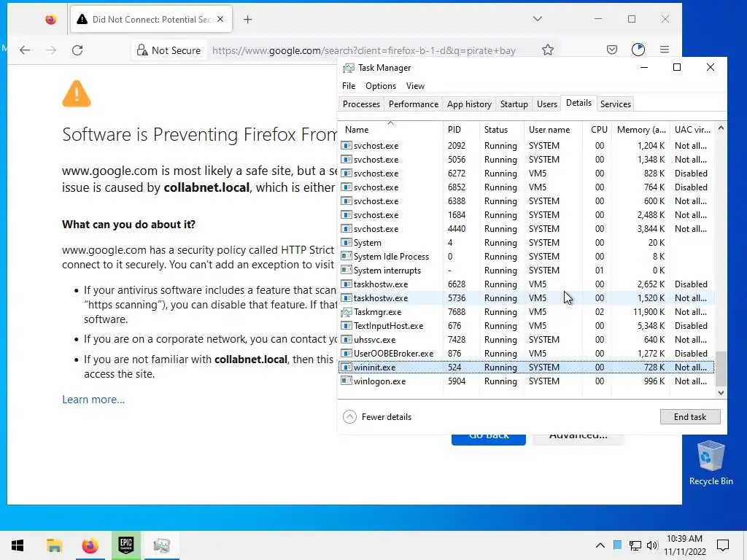
Task: Click the Windows Start button
Action: pos(18,545)
